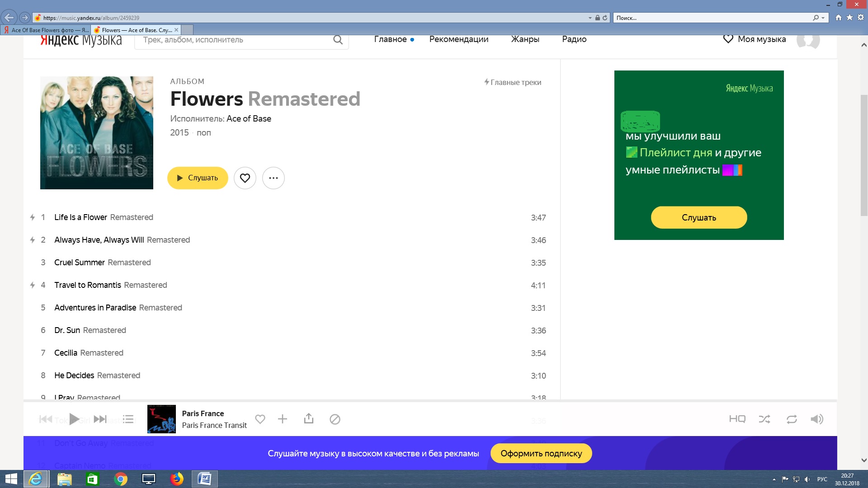Like the Flowers album with heart button

coord(245,178)
